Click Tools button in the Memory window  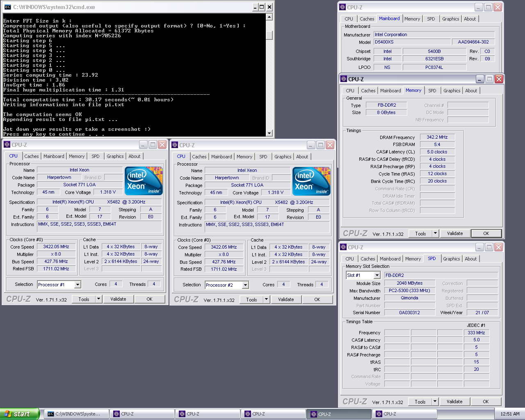point(420,233)
